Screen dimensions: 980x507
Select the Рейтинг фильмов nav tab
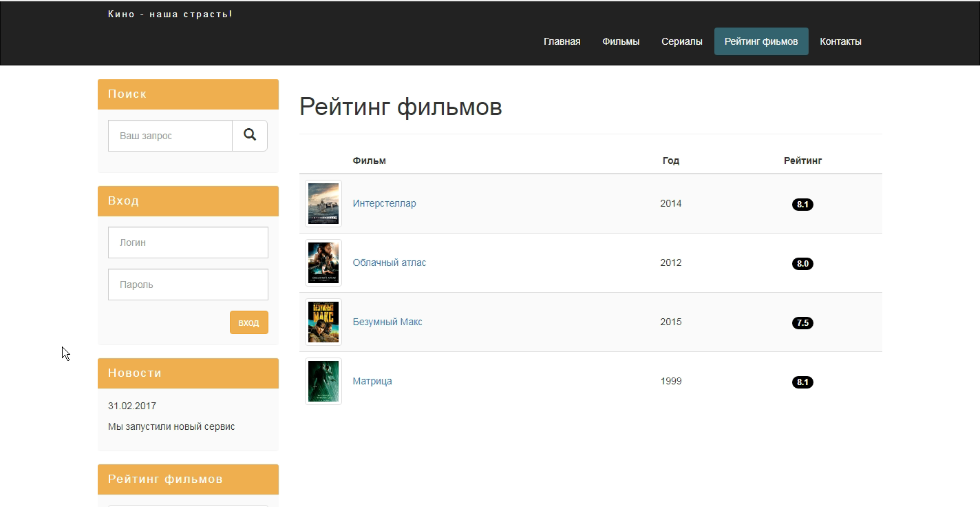(761, 41)
